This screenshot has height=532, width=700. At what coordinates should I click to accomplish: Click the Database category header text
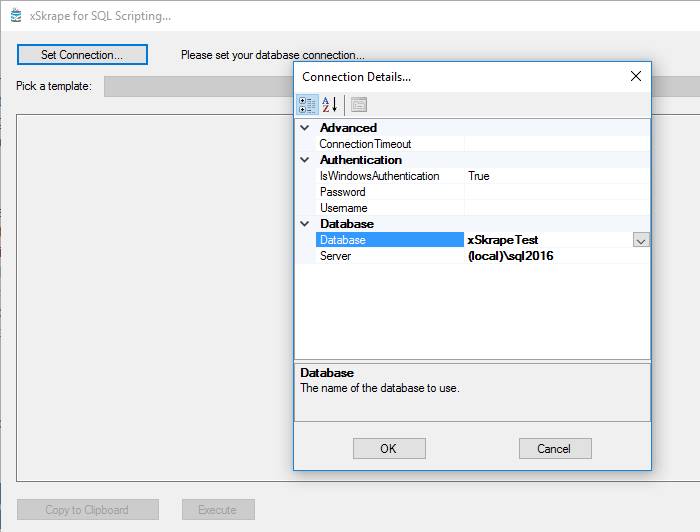pyautogui.click(x=347, y=224)
